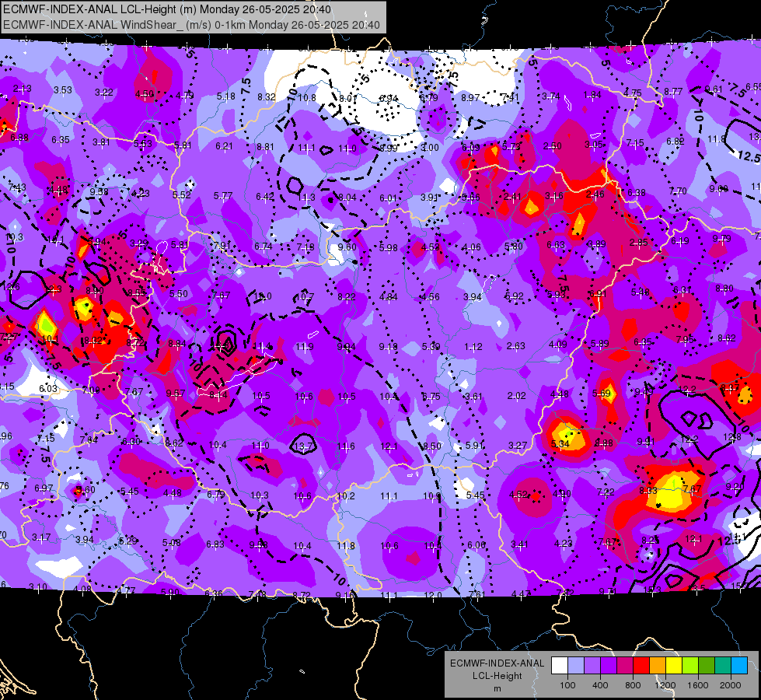Click the legend tick label 2000
Screen dimensions: 761x700
tap(731, 685)
